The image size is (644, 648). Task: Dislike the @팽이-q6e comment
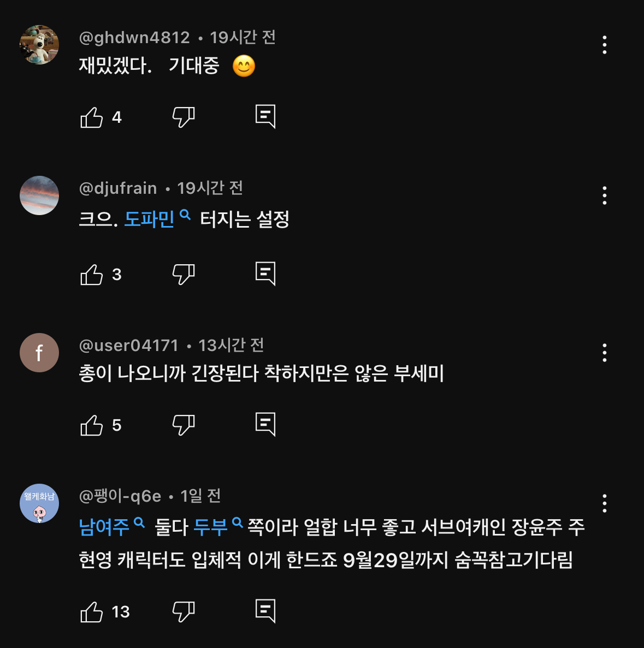pos(184,612)
